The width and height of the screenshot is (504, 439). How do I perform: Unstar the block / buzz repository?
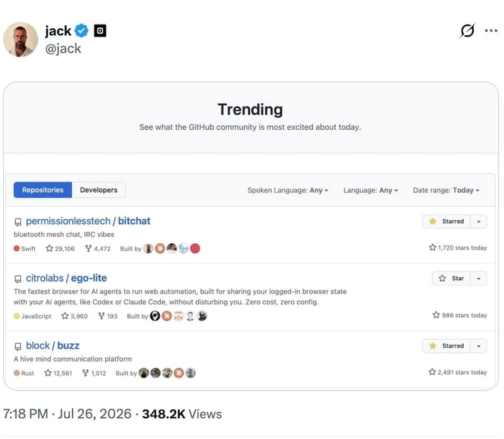point(446,346)
